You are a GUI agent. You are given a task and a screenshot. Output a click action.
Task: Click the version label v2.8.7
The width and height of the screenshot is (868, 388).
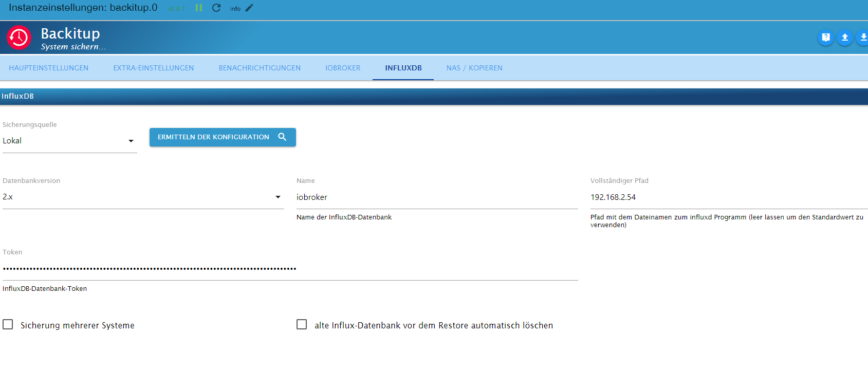[176, 9]
